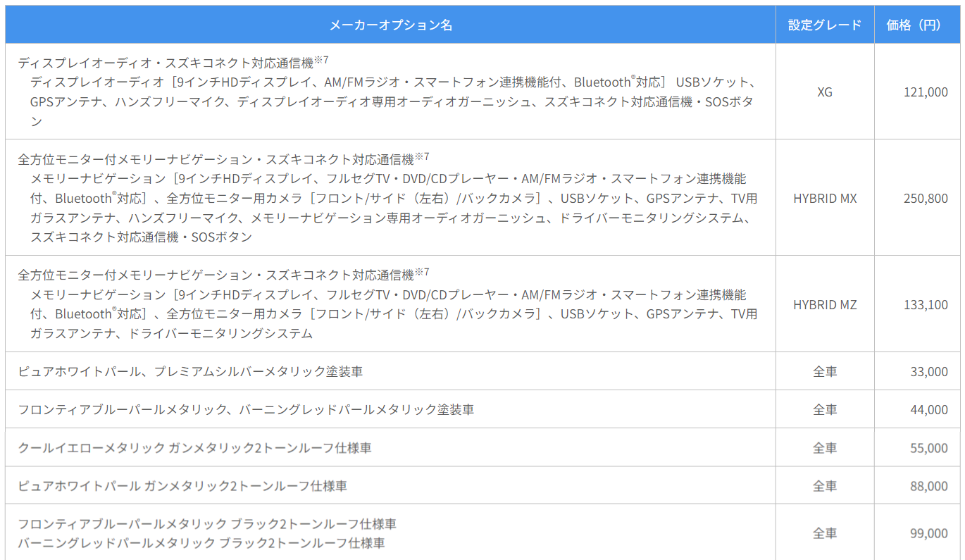Click 全車 in the 99,000 row

coord(825,534)
